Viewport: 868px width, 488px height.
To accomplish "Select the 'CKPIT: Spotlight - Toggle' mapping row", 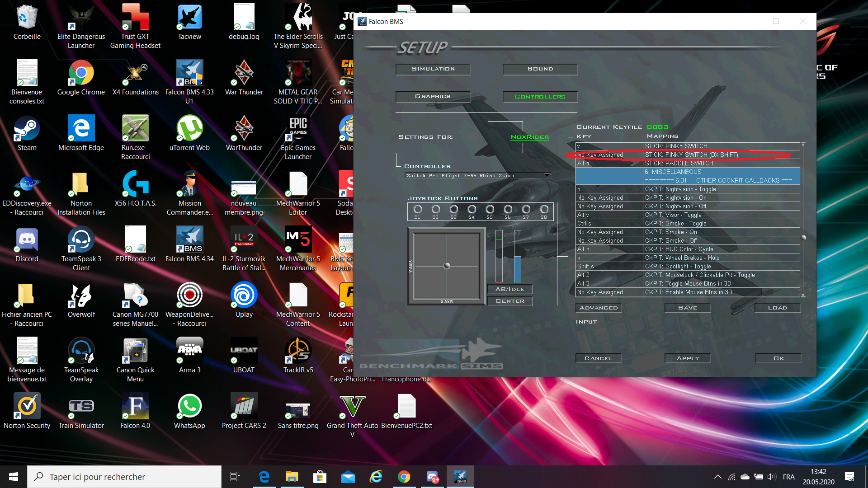I will point(688,267).
